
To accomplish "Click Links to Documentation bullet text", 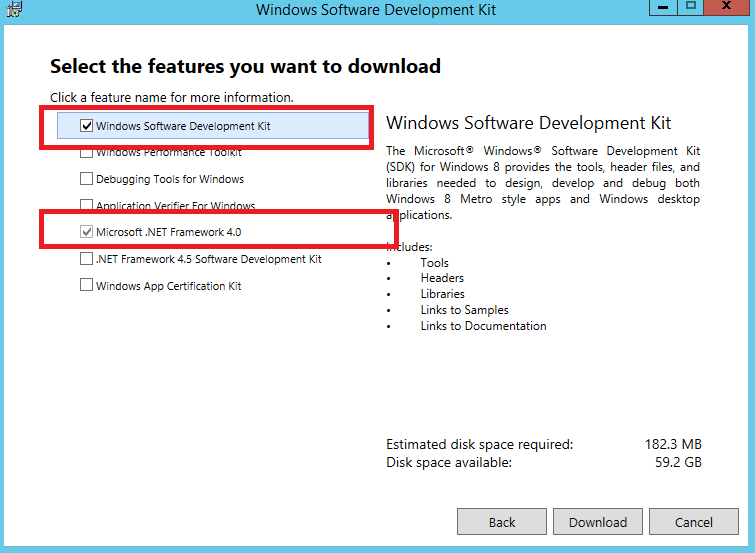I will tap(483, 326).
